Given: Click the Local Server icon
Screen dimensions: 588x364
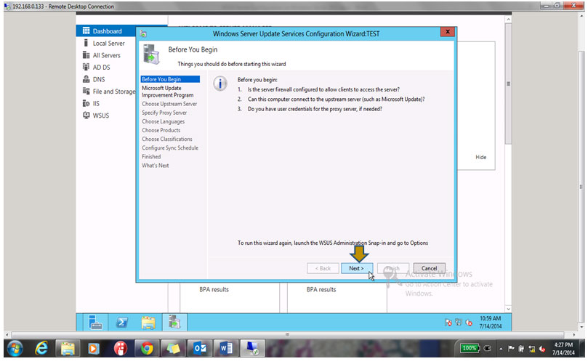Looking at the screenshot, I should [x=86, y=43].
